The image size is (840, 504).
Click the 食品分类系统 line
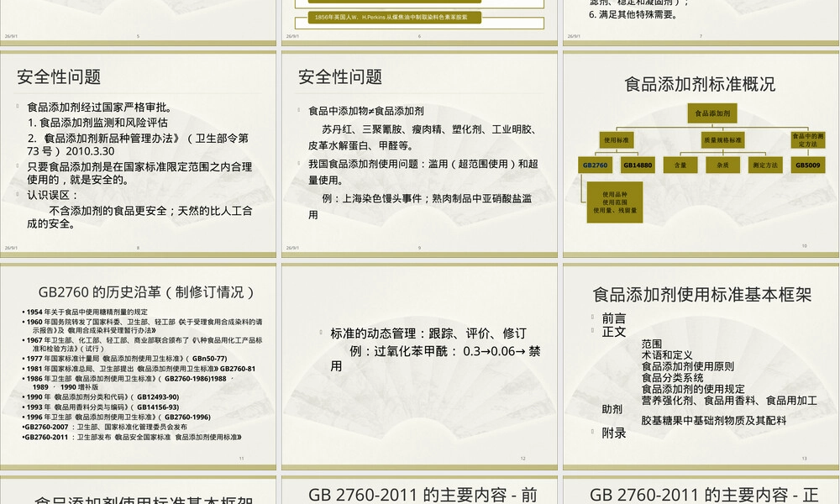pyautogui.click(x=672, y=378)
